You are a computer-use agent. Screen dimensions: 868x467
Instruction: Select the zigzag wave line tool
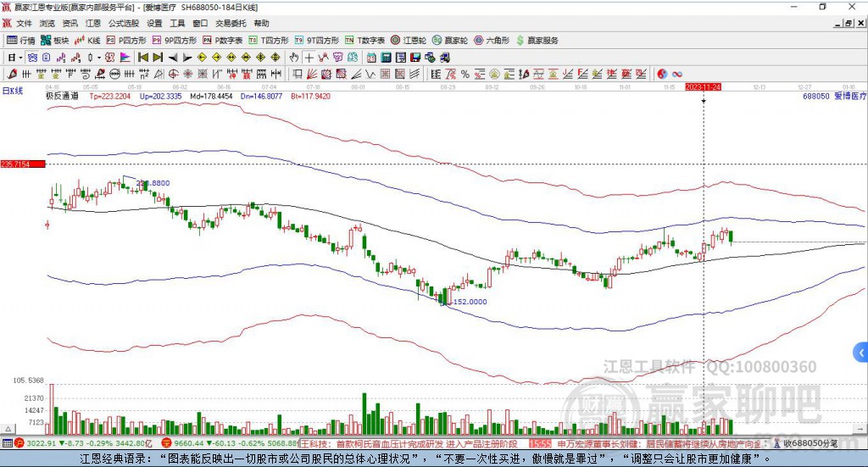[370, 74]
